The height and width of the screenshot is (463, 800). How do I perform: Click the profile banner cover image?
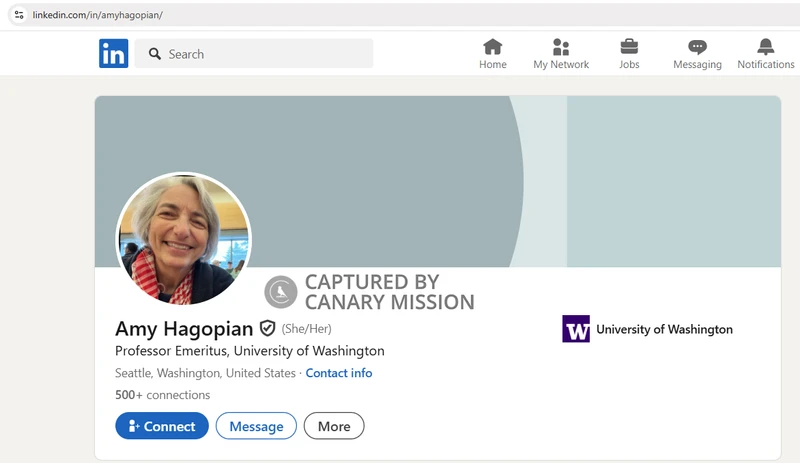[x=438, y=181]
